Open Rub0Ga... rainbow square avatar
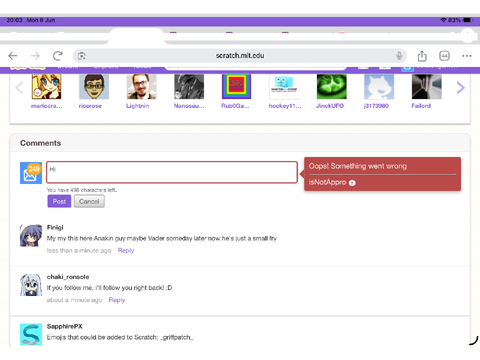The height and width of the screenshot is (360, 480). pyautogui.click(x=236, y=87)
